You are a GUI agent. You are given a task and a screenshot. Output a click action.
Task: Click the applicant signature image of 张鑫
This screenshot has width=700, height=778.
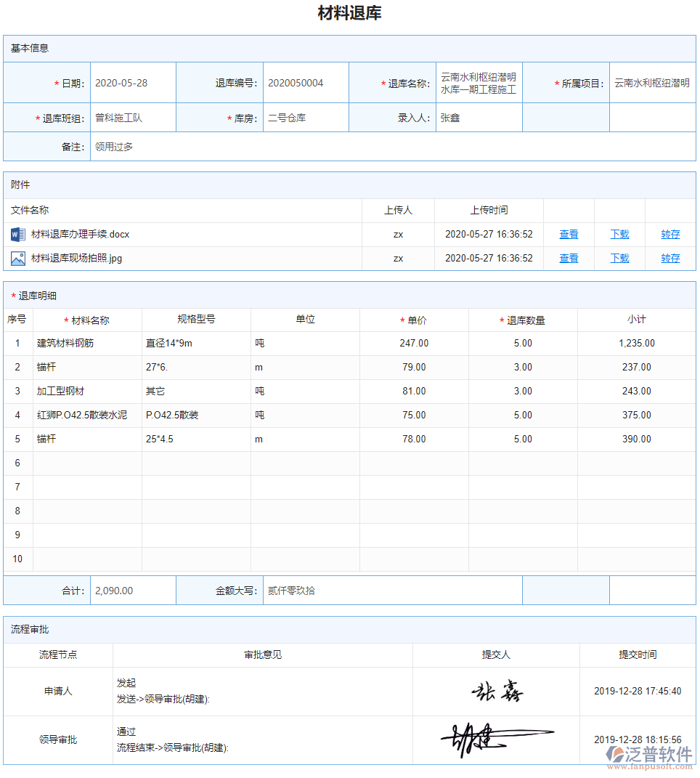point(497,692)
